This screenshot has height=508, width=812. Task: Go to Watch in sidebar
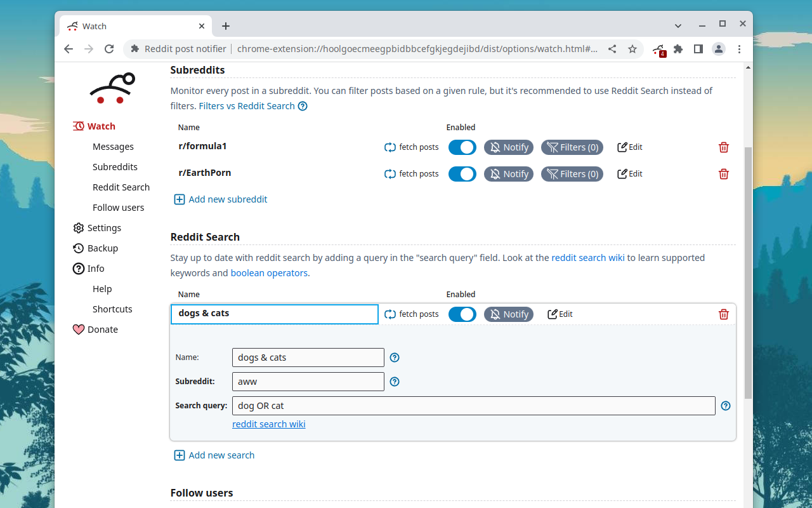[x=94, y=126]
